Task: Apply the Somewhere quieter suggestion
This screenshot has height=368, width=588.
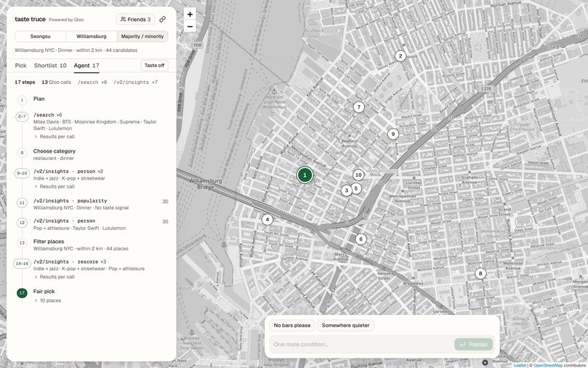Action: tap(345, 325)
